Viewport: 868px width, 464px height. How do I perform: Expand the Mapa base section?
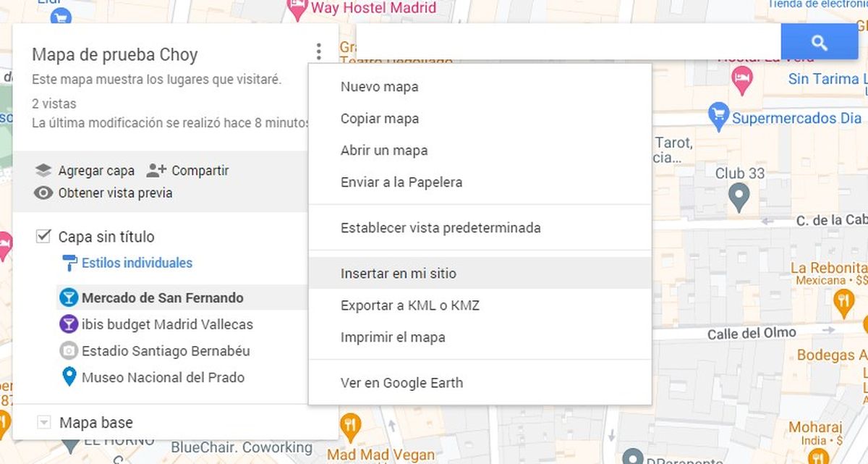point(45,422)
